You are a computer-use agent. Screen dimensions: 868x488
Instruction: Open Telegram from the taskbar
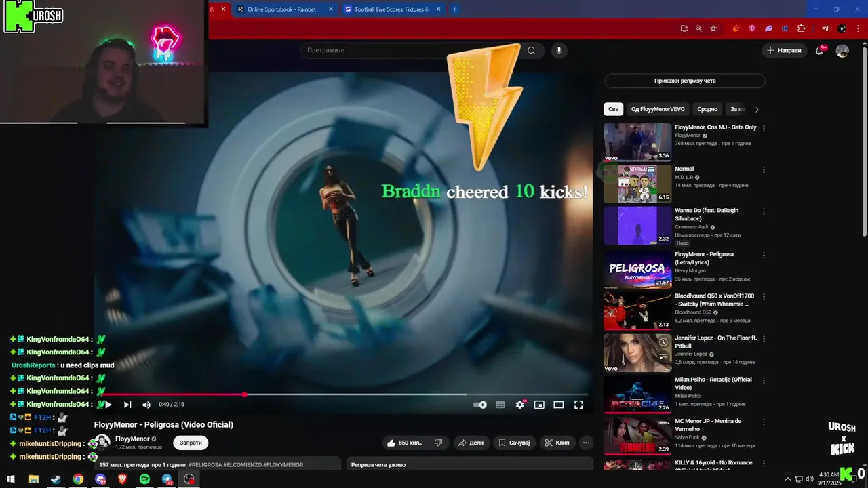coord(167,479)
